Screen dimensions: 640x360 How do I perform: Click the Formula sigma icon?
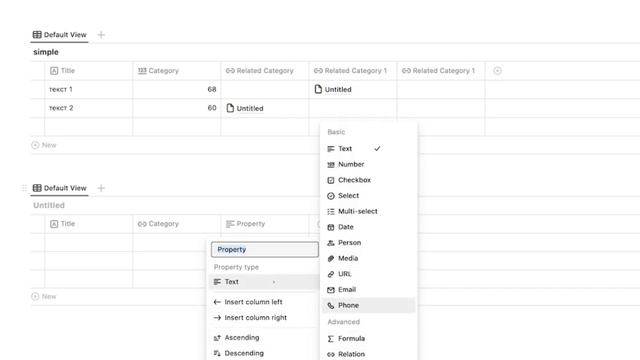point(331,339)
